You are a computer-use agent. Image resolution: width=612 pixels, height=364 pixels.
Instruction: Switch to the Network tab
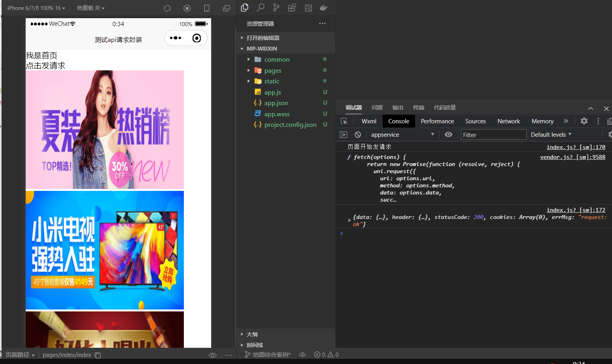click(508, 121)
